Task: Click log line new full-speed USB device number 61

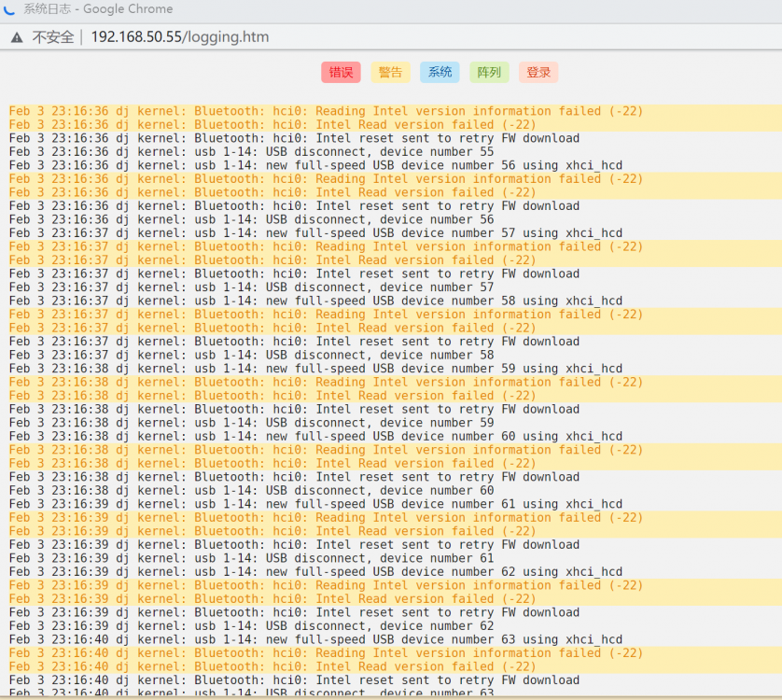Action: [315, 504]
